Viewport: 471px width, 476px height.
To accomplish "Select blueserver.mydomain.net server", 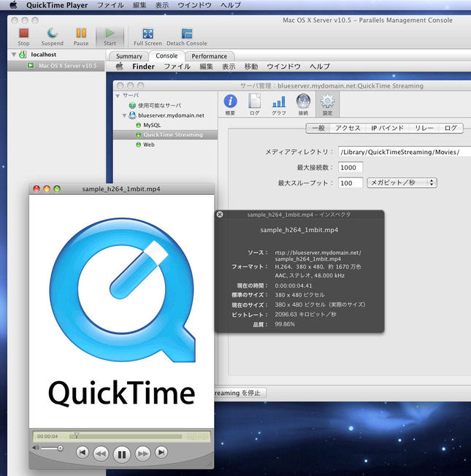I will coord(171,115).
